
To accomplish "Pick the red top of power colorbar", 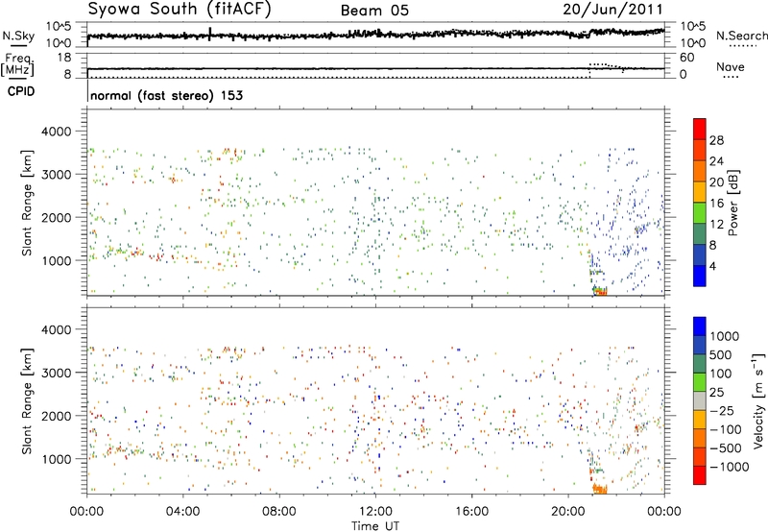I will [700, 129].
